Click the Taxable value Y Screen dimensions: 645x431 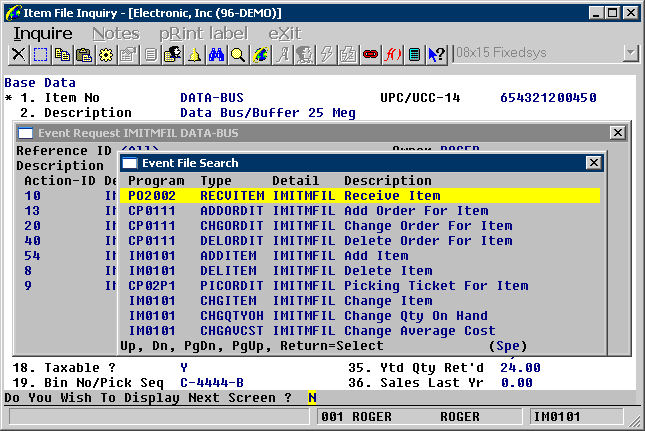coord(184,368)
